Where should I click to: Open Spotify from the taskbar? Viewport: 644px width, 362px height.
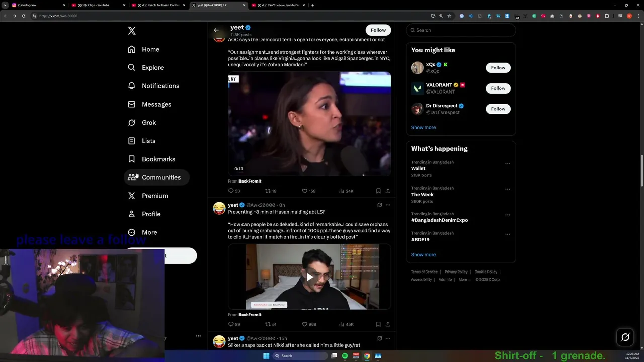[345, 356]
